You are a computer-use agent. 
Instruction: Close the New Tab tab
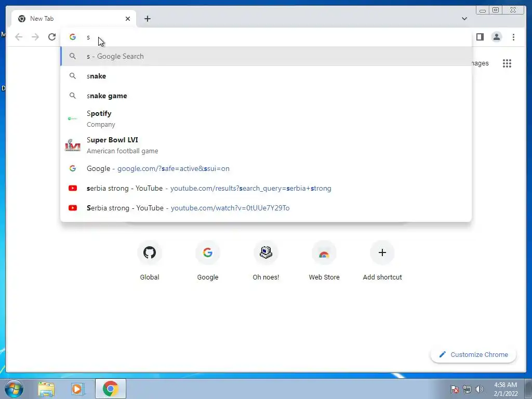coord(128,19)
